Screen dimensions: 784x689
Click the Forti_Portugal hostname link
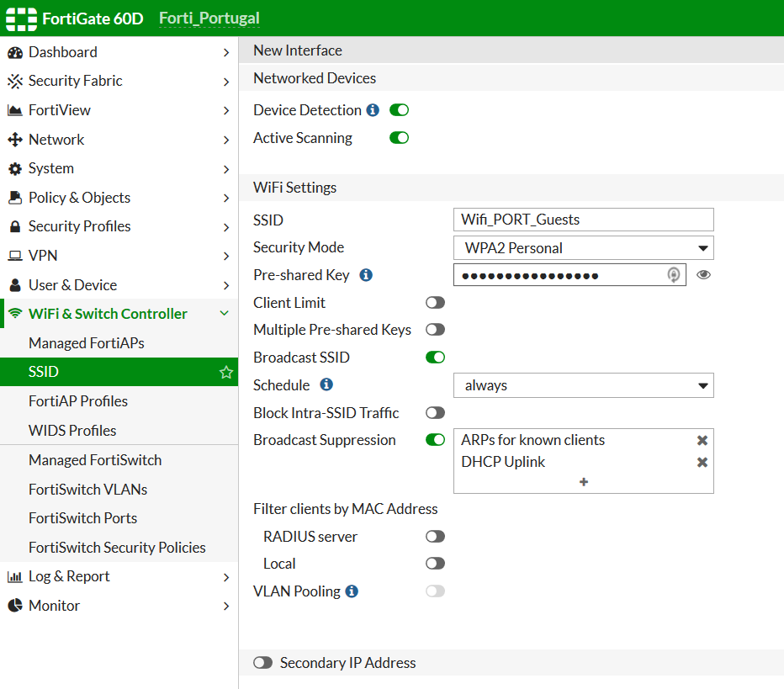pyautogui.click(x=209, y=19)
